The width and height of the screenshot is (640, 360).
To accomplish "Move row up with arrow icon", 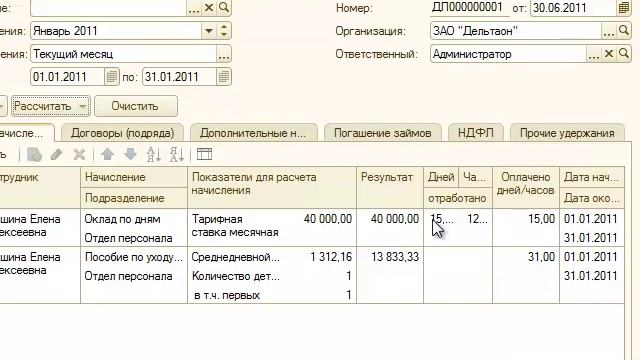I will (107, 154).
